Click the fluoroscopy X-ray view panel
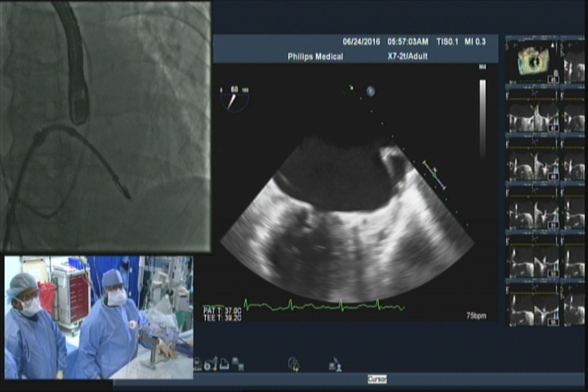 click(105, 126)
